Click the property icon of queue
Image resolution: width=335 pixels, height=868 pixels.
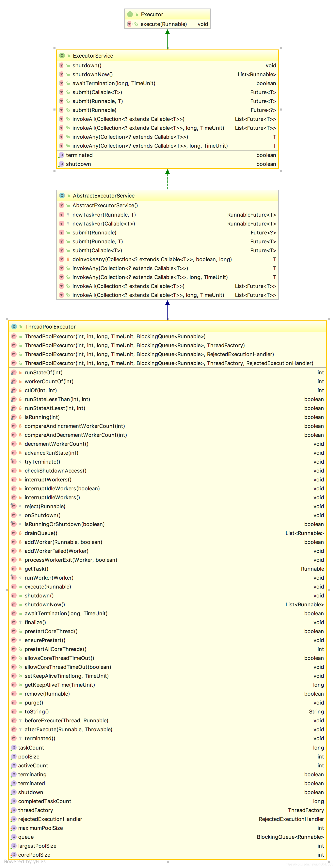click(13, 837)
